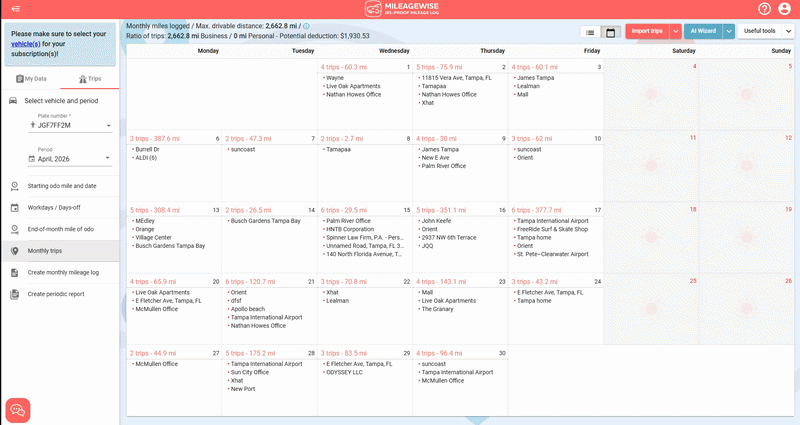Click the JQQ trip entry

pyautogui.click(x=427, y=246)
